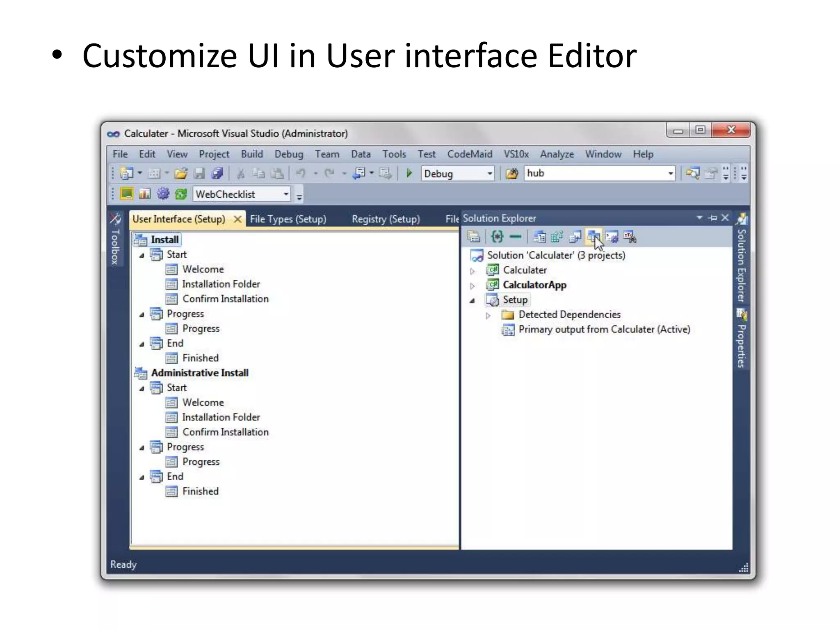Click the Save All toolbar icon

(217, 173)
